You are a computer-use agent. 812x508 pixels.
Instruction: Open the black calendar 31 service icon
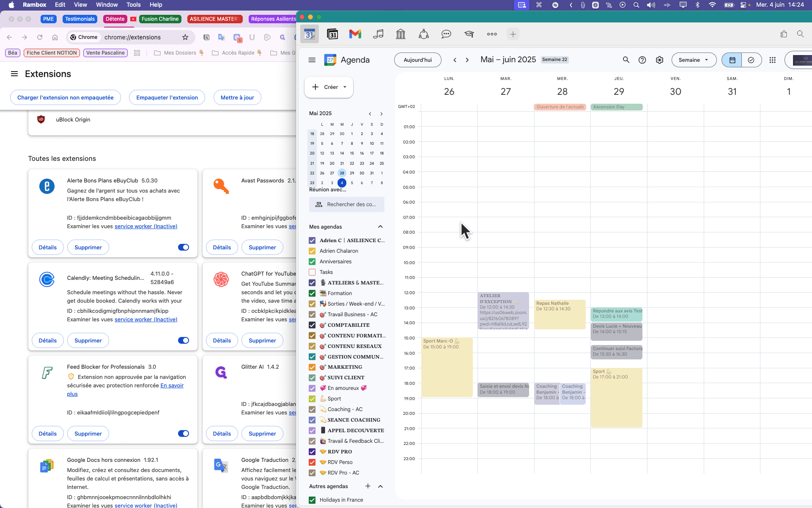pos(332,34)
